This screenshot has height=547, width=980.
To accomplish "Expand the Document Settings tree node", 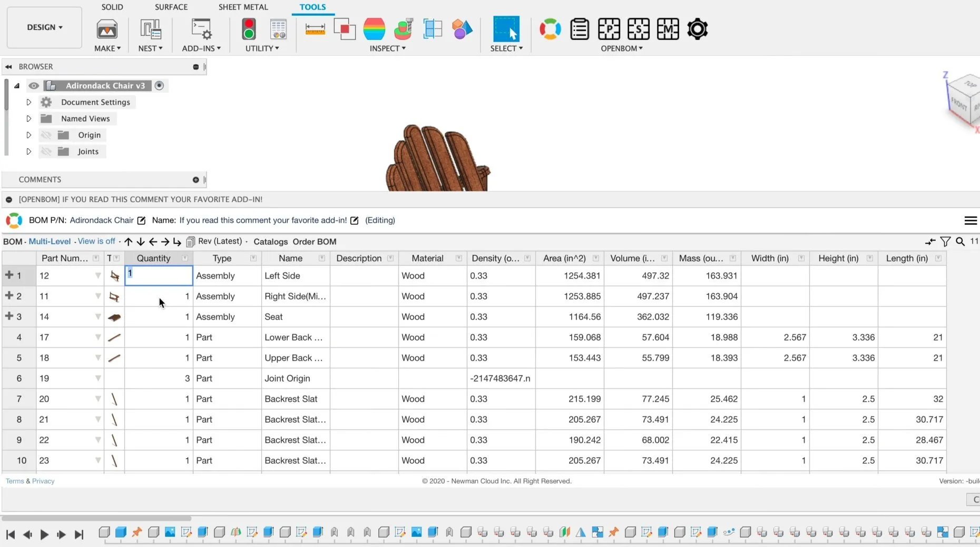I will 29,102.
